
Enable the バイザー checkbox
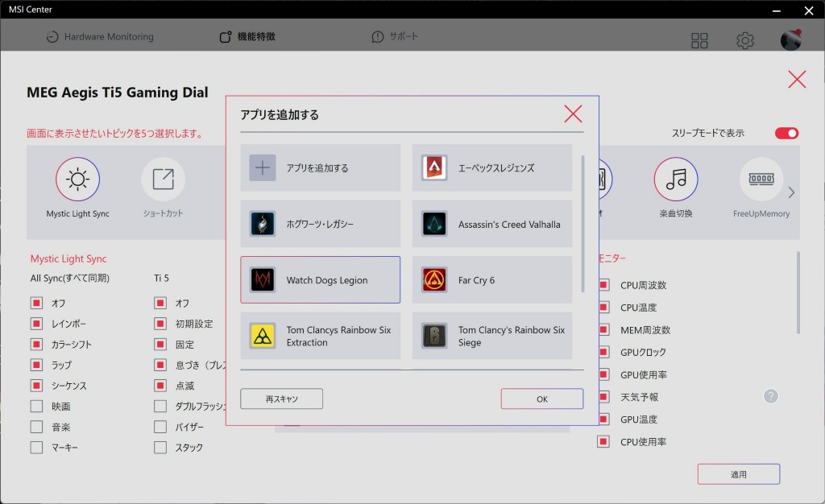point(160,427)
